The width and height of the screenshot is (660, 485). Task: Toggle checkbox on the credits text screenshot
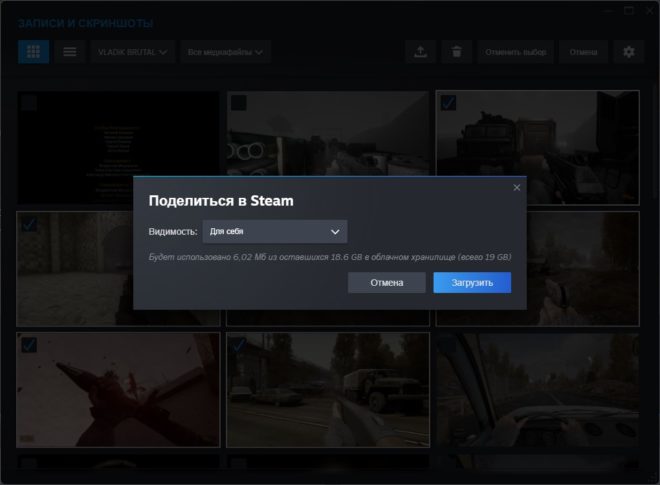[x=29, y=103]
